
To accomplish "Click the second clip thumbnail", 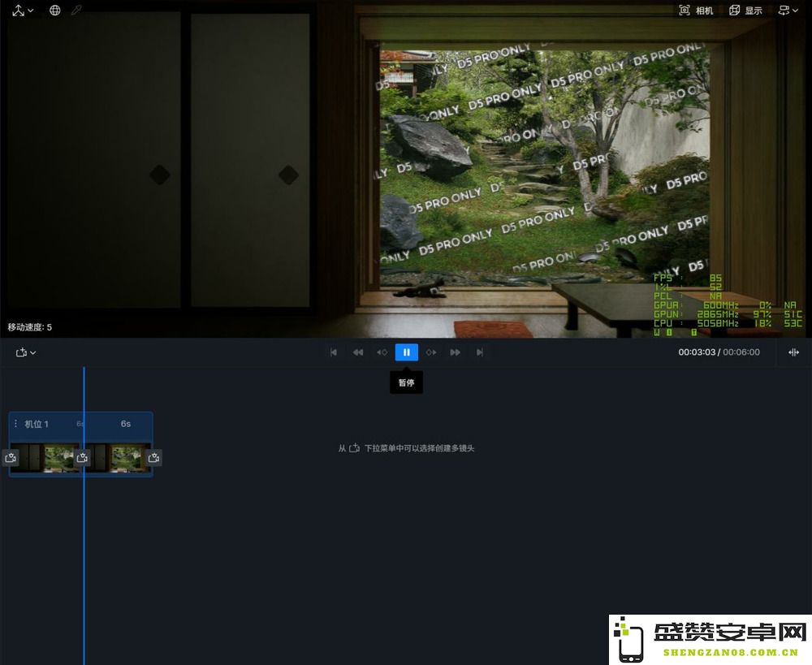I will [x=118, y=458].
